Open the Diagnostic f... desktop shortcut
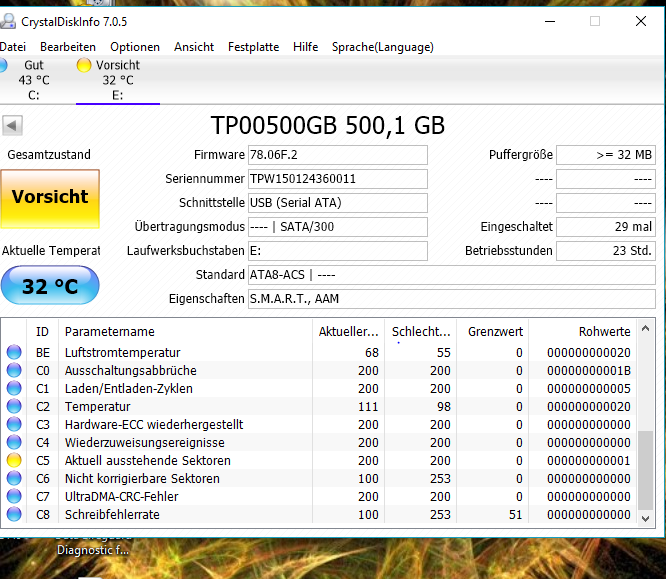This screenshot has width=666, height=579. [x=93, y=550]
